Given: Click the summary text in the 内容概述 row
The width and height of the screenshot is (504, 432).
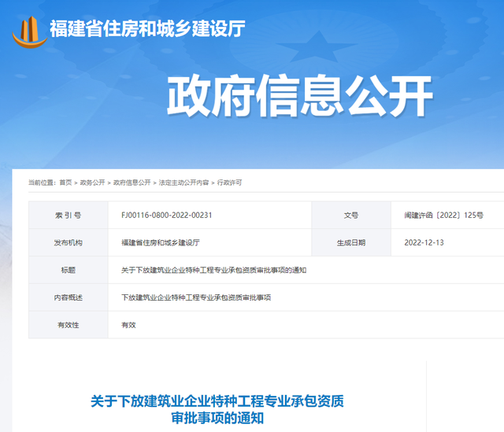Looking at the screenshot, I should (196, 297).
